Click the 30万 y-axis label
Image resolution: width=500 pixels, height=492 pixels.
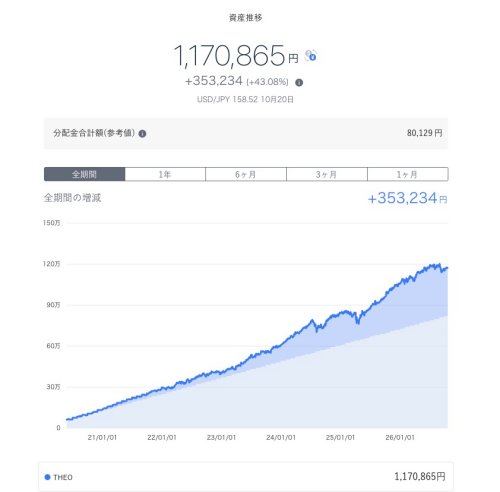(x=53, y=387)
